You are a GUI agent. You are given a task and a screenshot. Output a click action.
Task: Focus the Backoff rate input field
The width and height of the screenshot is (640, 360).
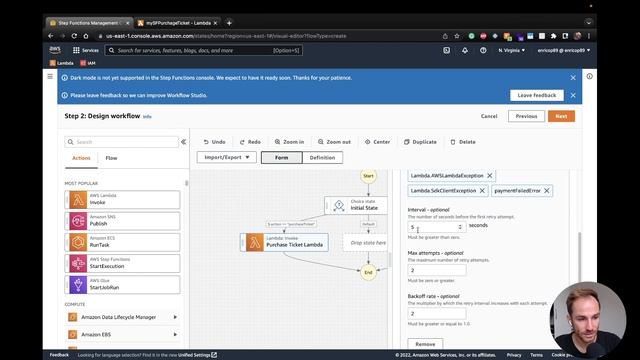point(437,313)
